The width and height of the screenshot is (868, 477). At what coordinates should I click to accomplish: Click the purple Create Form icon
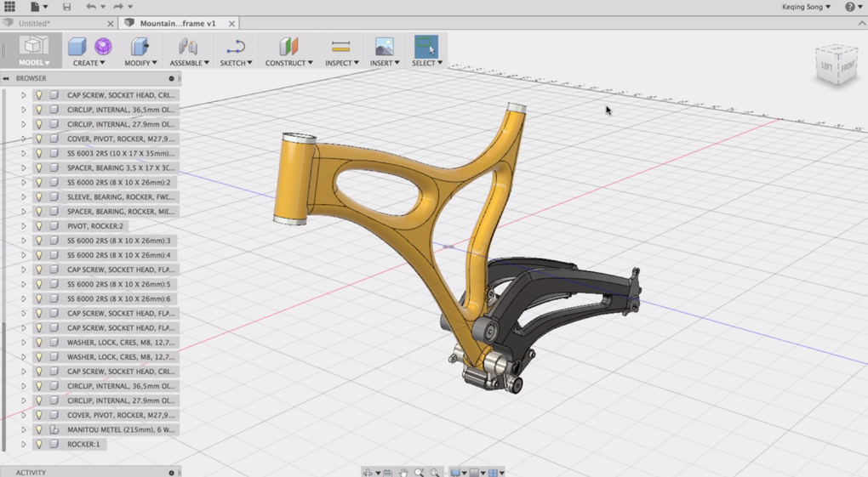coord(103,46)
